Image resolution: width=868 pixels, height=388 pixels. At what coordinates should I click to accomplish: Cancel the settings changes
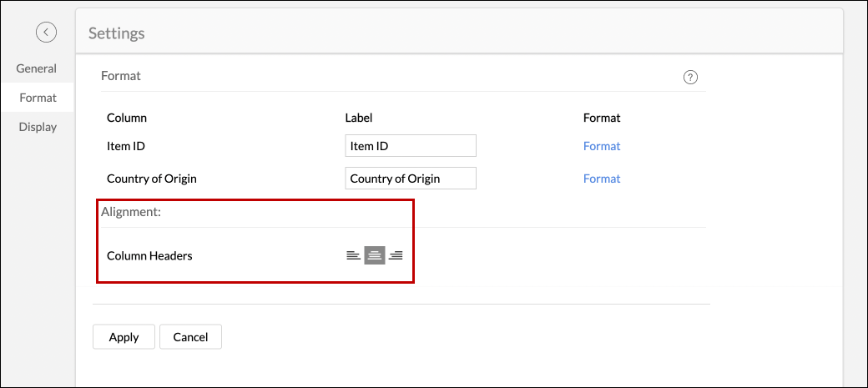coord(190,337)
